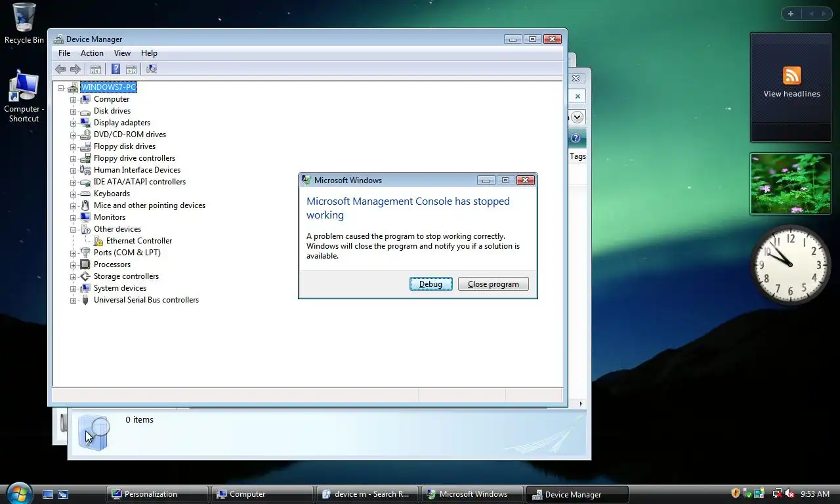
Task: Expand the Computer tree node
Action: tap(73, 100)
